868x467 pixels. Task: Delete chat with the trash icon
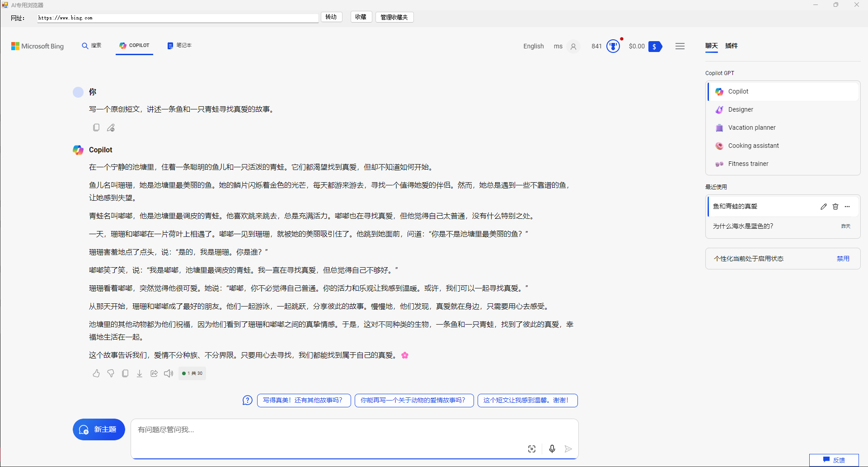(835, 207)
